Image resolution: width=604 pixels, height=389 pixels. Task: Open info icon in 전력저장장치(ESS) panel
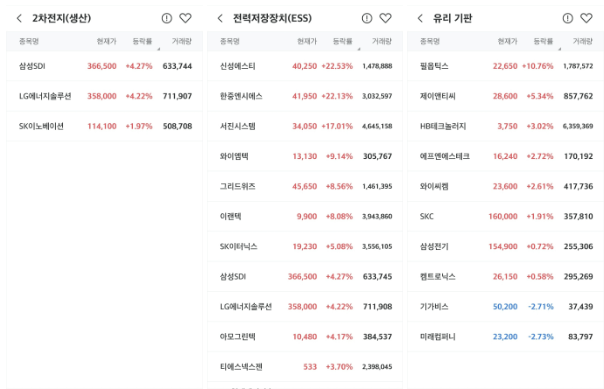coord(367,18)
